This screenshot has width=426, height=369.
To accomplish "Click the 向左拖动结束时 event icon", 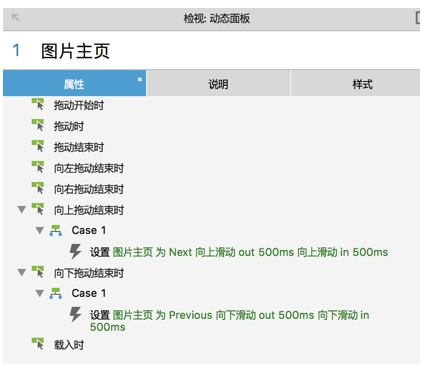I will click(38, 167).
